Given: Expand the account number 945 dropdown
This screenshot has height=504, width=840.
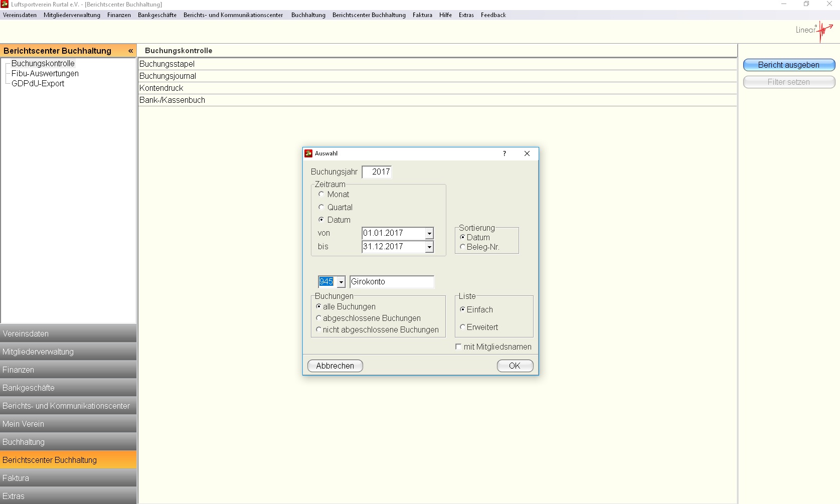Looking at the screenshot, I should tap(341, 282).
